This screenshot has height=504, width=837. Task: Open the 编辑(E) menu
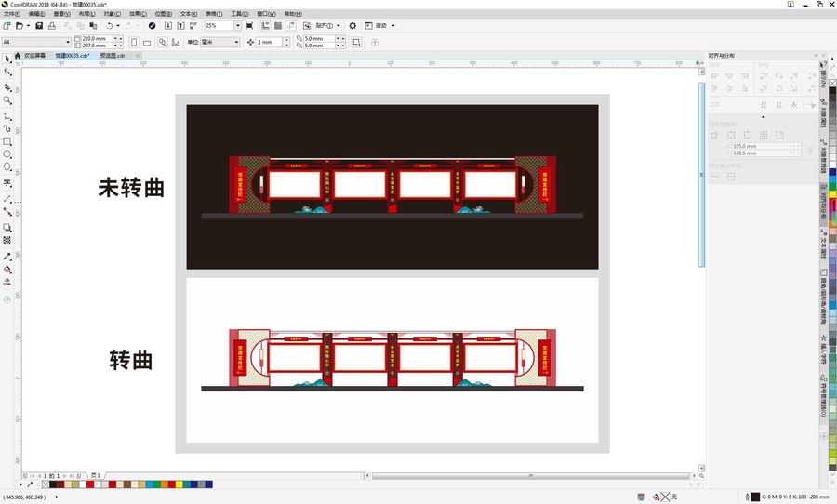[x=36, y=14]
